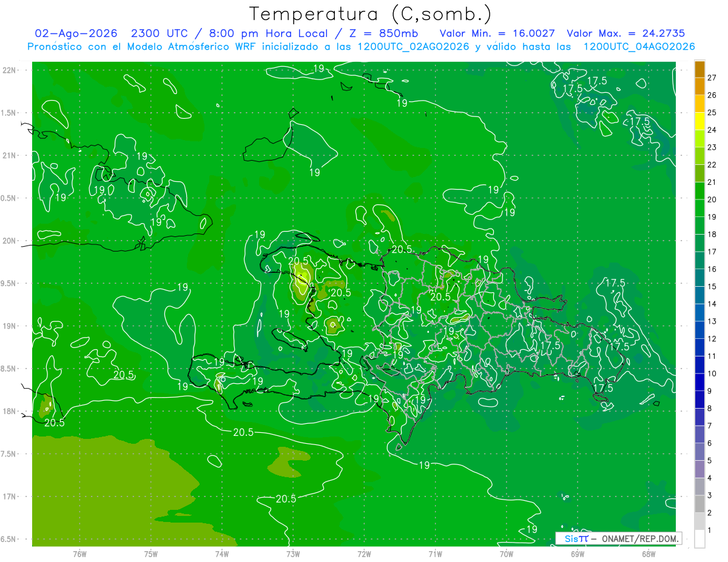Select the pressure level "Z = 850mb"

tap(383, 33)
